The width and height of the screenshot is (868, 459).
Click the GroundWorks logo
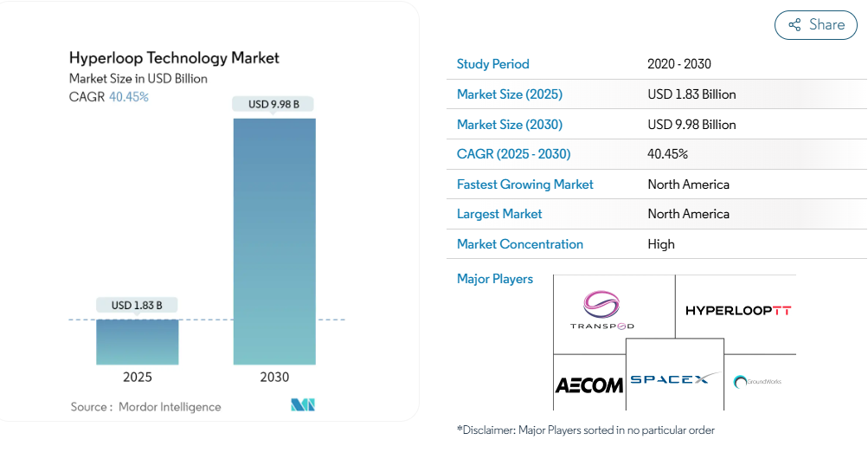pos(757,381)
